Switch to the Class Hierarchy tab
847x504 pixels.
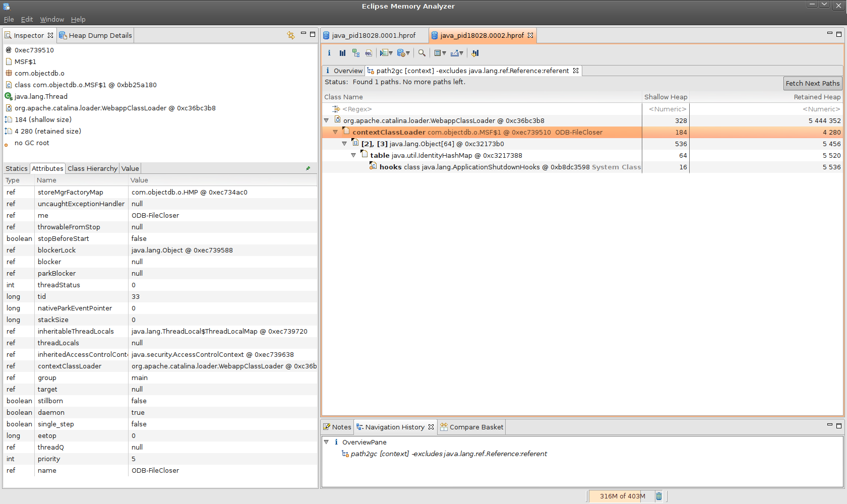pos(92,168)
